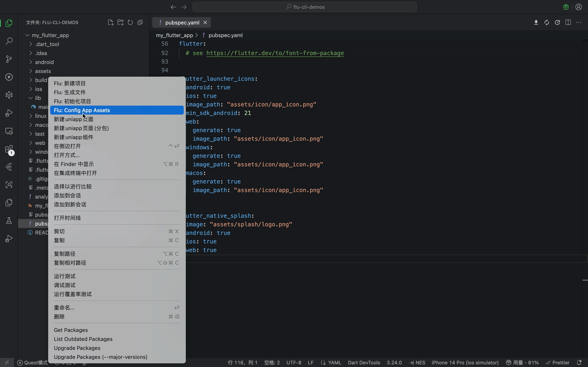Open the flutter.dev font-from-package link

275,53
